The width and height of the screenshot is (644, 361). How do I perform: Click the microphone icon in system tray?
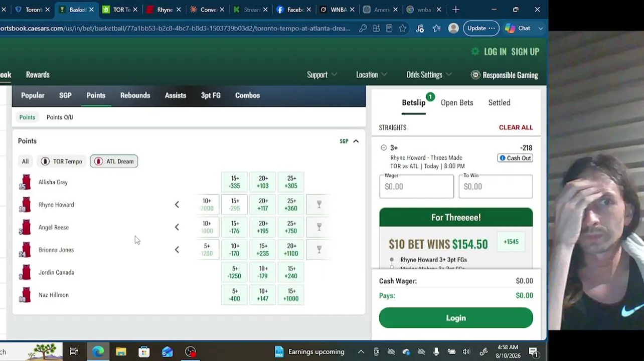[436, 352]
